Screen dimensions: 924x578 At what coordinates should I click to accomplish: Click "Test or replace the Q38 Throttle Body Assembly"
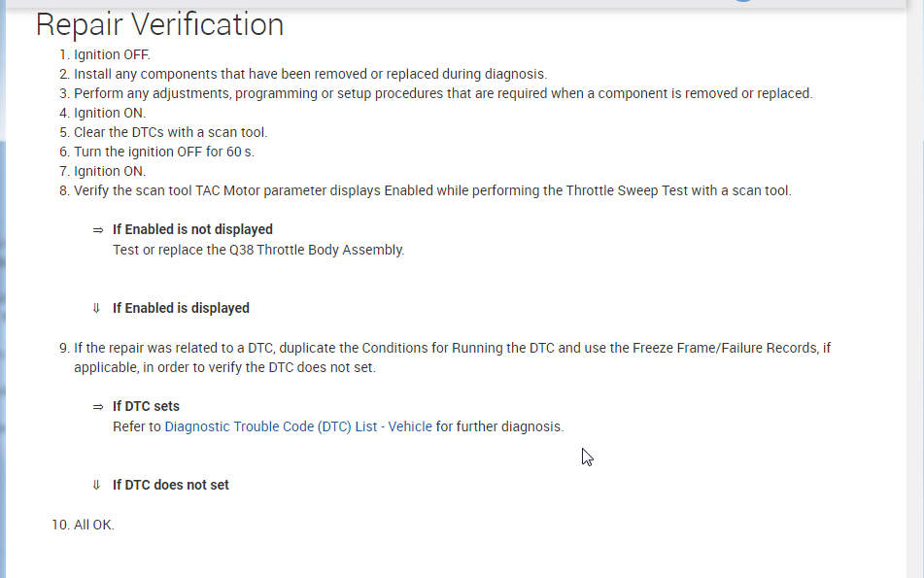click(x=258, y=250)
